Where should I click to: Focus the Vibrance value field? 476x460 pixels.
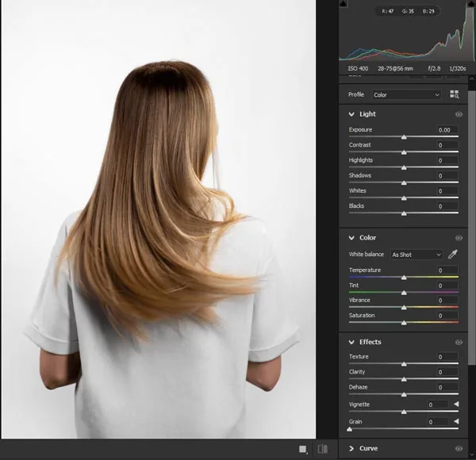coord(447,301)
